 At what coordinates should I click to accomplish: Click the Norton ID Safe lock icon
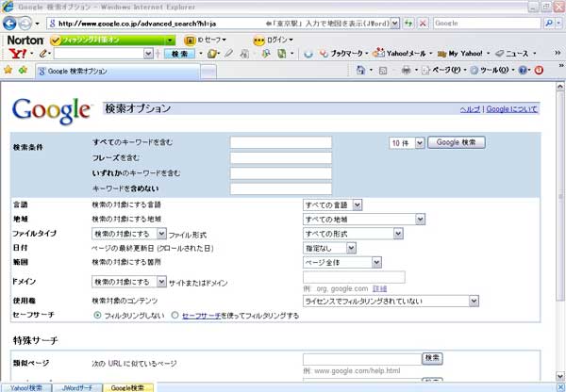190,40
